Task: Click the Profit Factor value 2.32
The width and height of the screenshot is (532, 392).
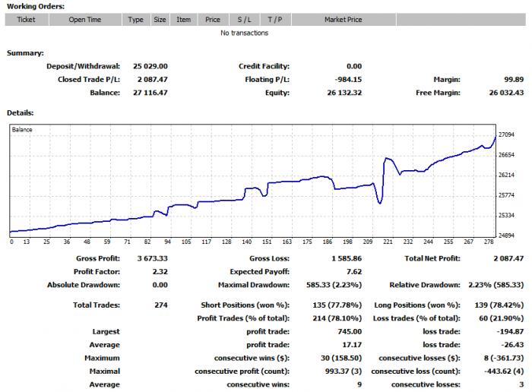Action: point(160,272)
